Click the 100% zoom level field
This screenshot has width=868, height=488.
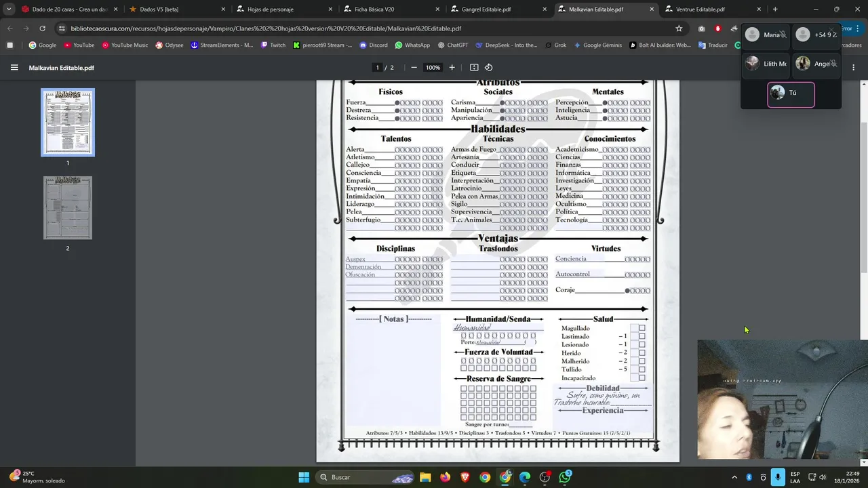433,68
